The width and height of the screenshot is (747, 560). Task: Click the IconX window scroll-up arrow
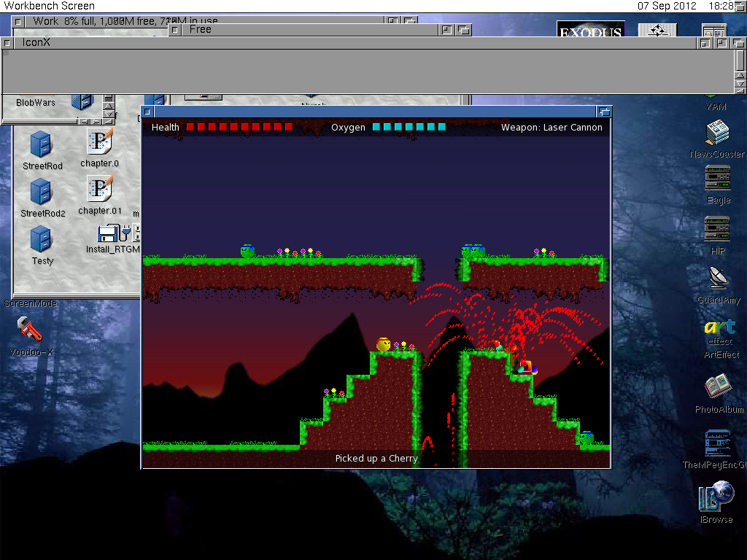coord(740,76)
